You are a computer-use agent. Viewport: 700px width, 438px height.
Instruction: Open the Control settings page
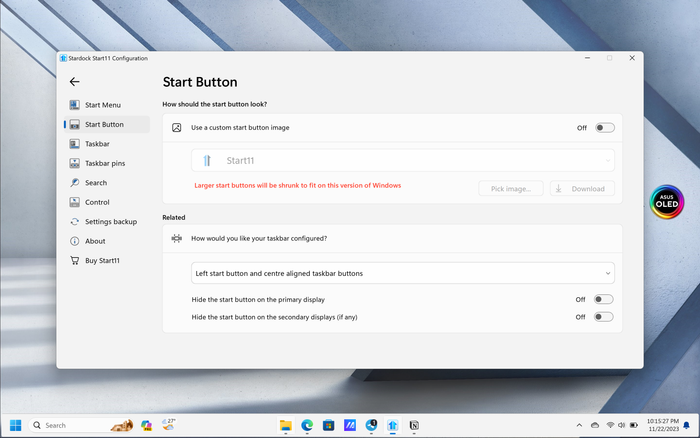pyautogui.click(x=106, y=202)
